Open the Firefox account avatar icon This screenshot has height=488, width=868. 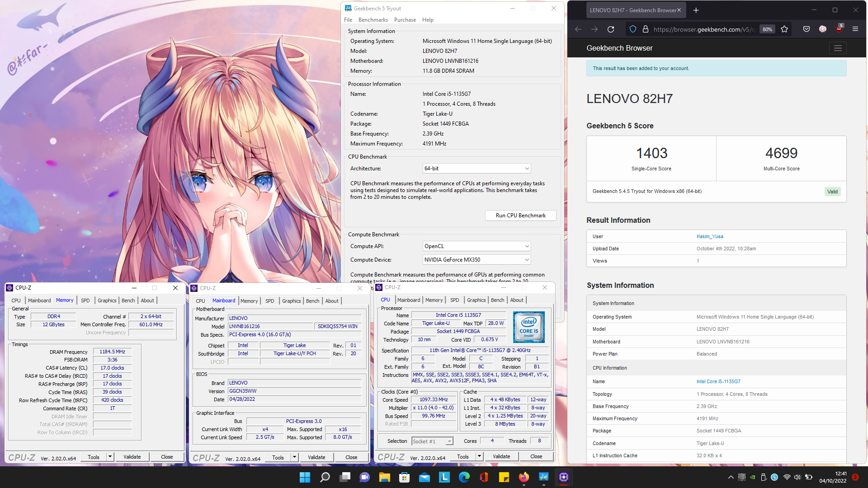pos(823,29)
